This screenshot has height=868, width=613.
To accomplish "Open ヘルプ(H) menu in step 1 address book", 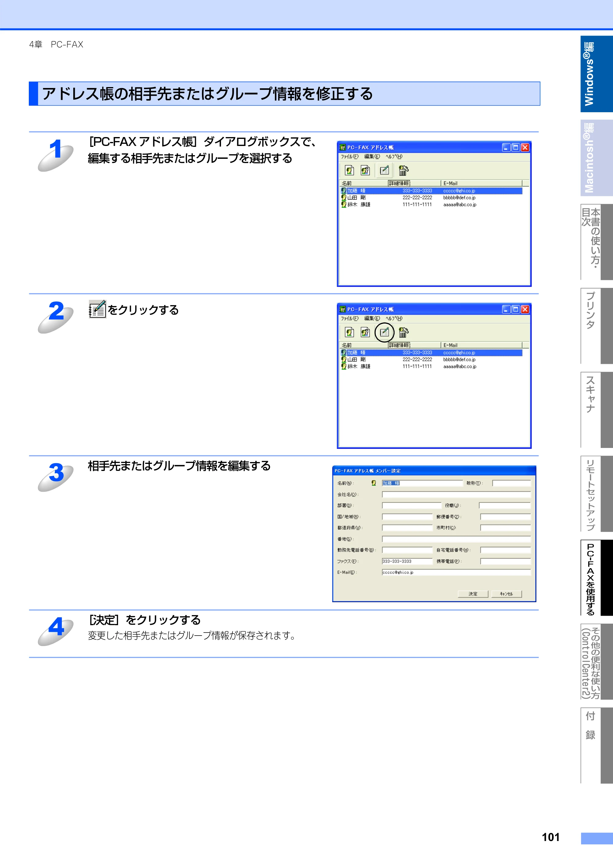I will (394, 156).
